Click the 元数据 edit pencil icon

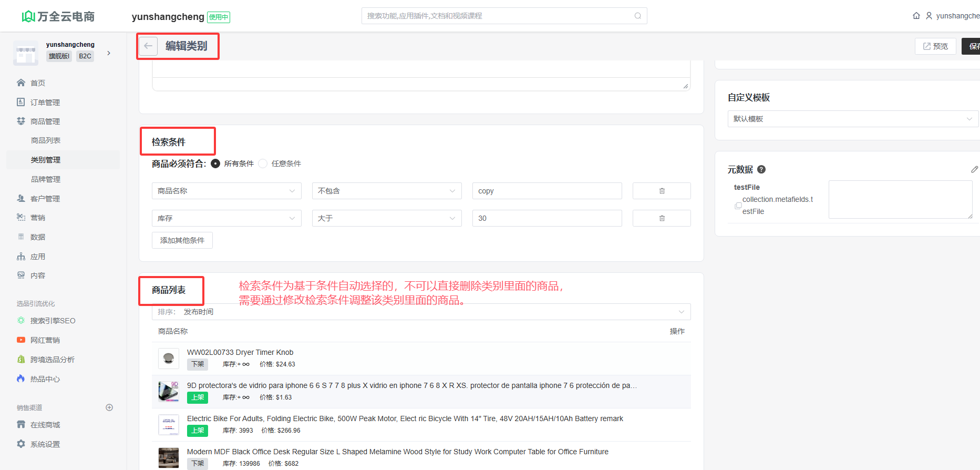click(974, 169)
